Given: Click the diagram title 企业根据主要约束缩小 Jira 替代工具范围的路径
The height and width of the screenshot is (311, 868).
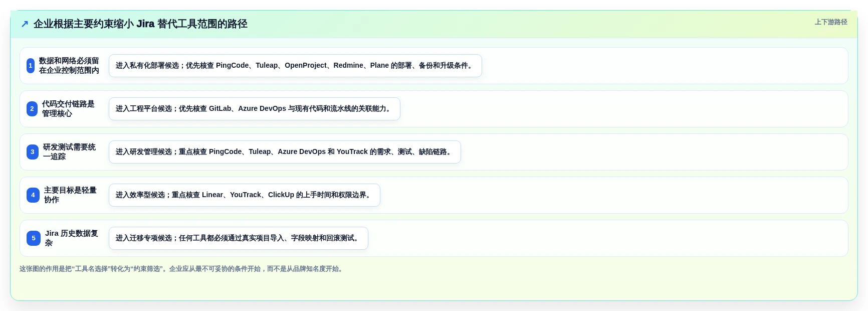Looking at the screenshot, I should pyautogui.click(x=140, y=24).
